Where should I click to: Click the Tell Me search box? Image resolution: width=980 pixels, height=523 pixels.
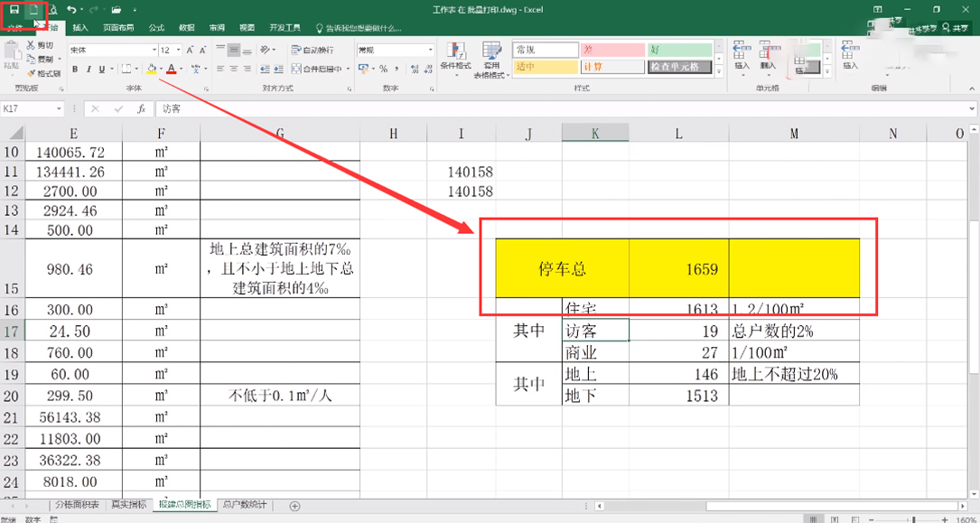tap(359, 27)
